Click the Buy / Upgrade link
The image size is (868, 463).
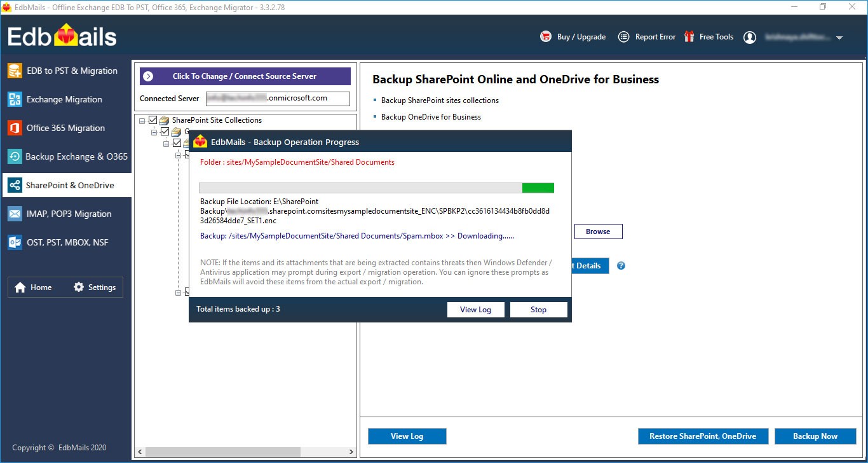pos(581,37)
